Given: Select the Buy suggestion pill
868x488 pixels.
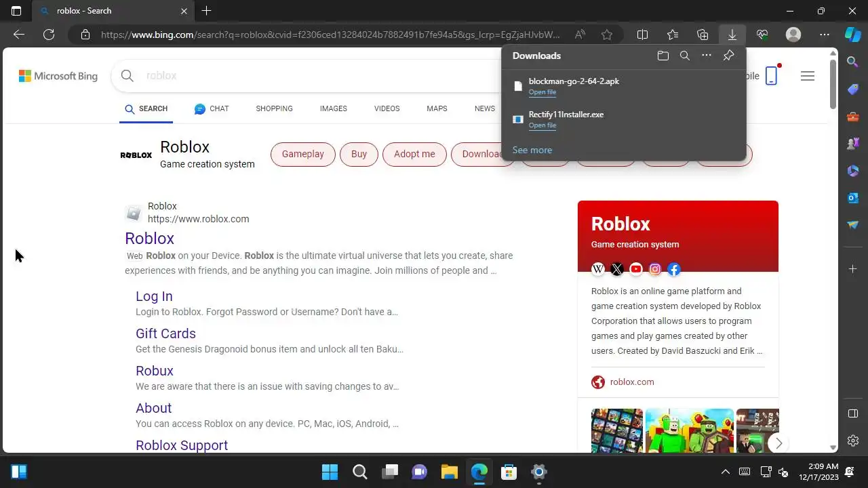Looking at the screenshot, I should [359, 154].
